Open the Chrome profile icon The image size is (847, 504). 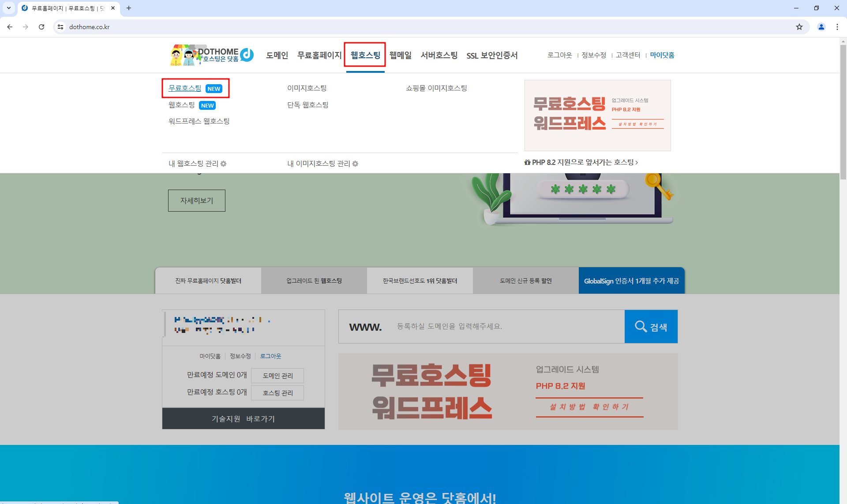coord(821,27)
